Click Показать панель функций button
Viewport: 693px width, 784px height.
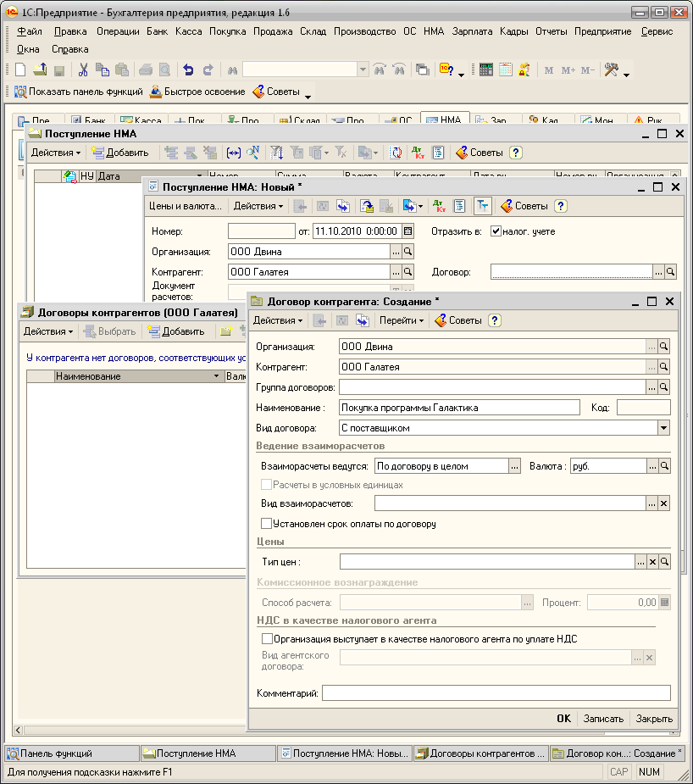[x=79, y=92]
